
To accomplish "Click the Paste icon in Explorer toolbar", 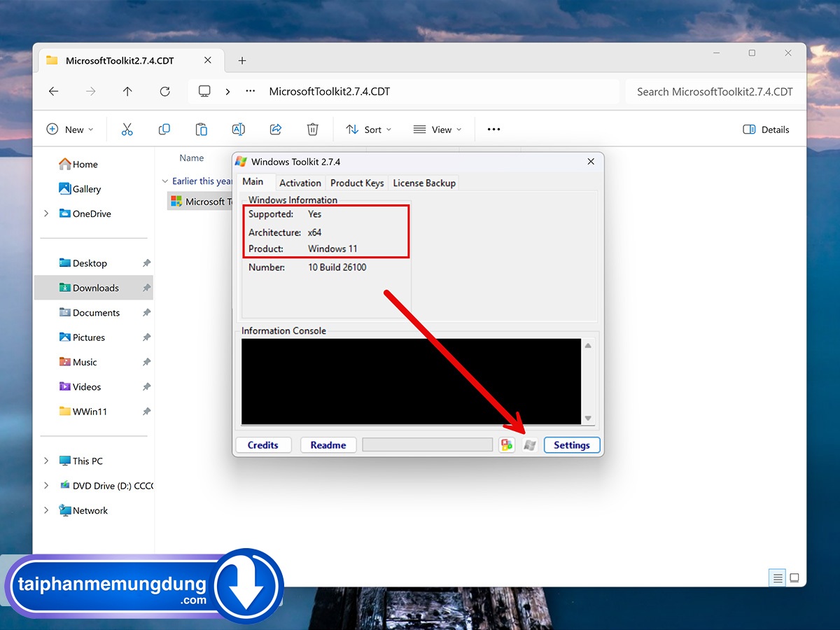I will [x=201, y=129].
